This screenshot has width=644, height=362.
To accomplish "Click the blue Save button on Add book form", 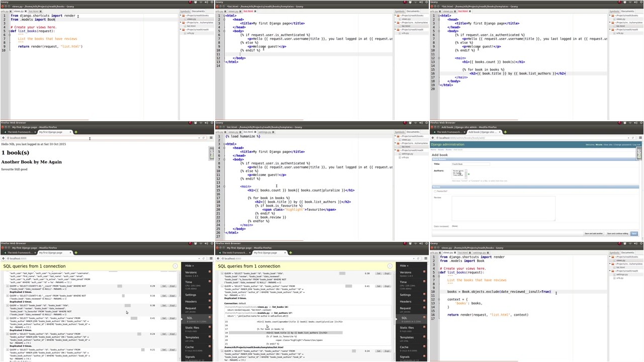I will click(634, 233).
